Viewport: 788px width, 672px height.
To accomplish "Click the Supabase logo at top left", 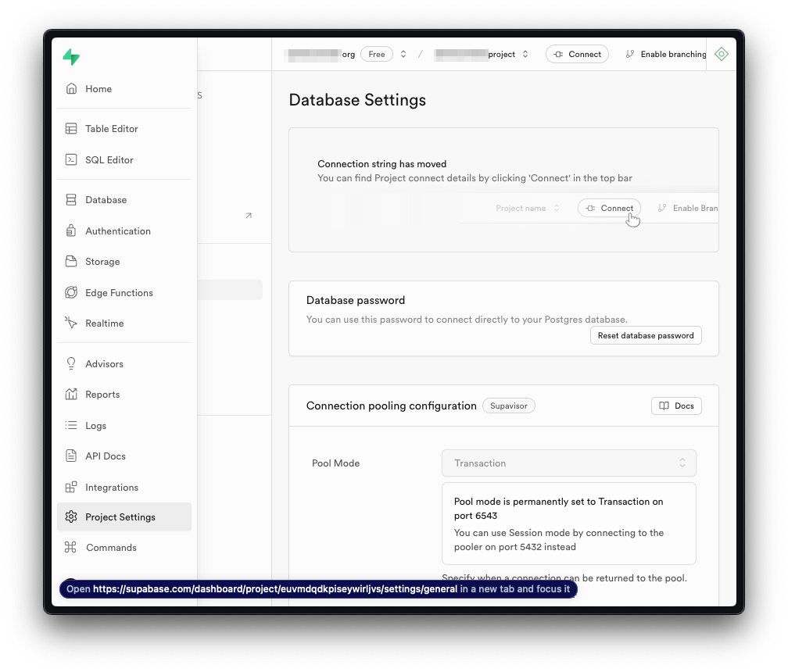I will [71, 57].
